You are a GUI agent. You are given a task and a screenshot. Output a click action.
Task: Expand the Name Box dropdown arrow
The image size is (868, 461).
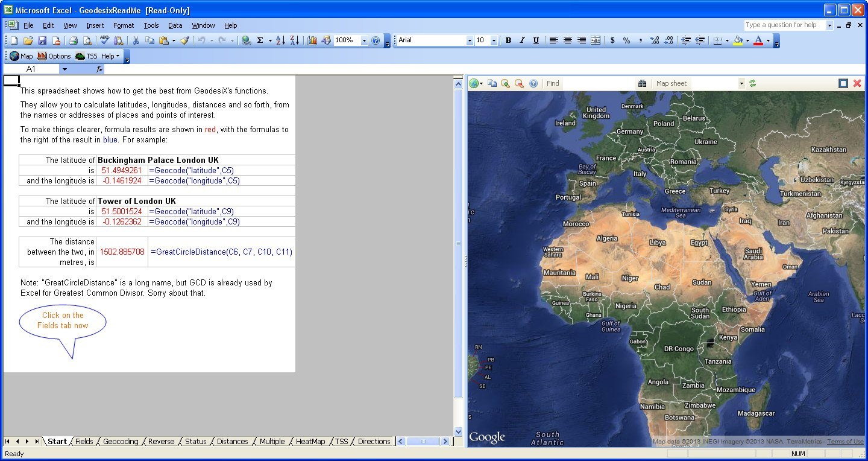(64, 69)
